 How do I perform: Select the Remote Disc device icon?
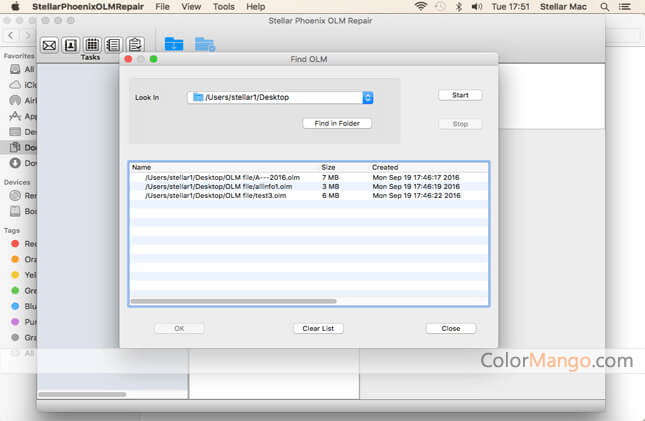click(15, 195)
